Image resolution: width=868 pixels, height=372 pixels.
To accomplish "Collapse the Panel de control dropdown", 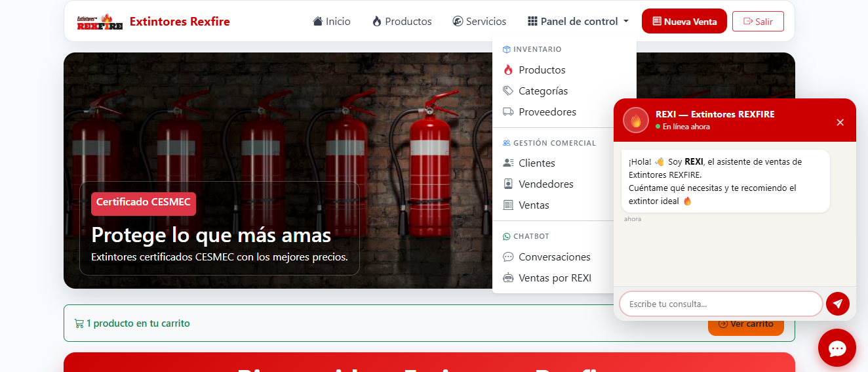I will [x=578, y=21].
